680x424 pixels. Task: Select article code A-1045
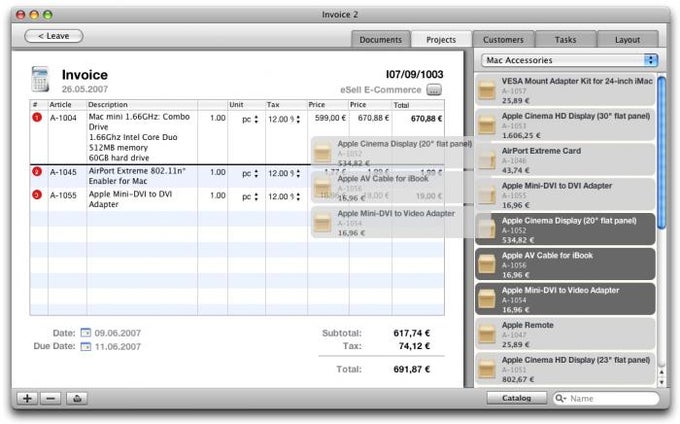[63, 172]
